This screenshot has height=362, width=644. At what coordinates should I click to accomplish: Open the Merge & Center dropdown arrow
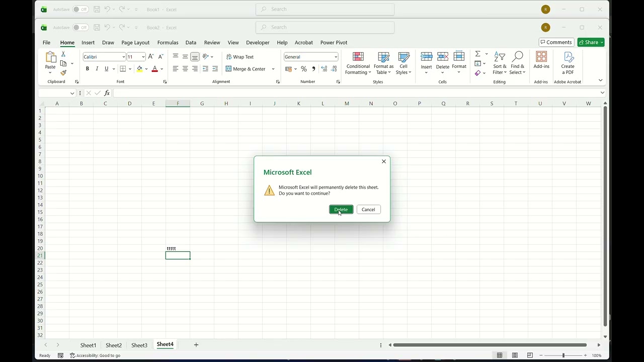pyautogui.click(x=273, y=69)
